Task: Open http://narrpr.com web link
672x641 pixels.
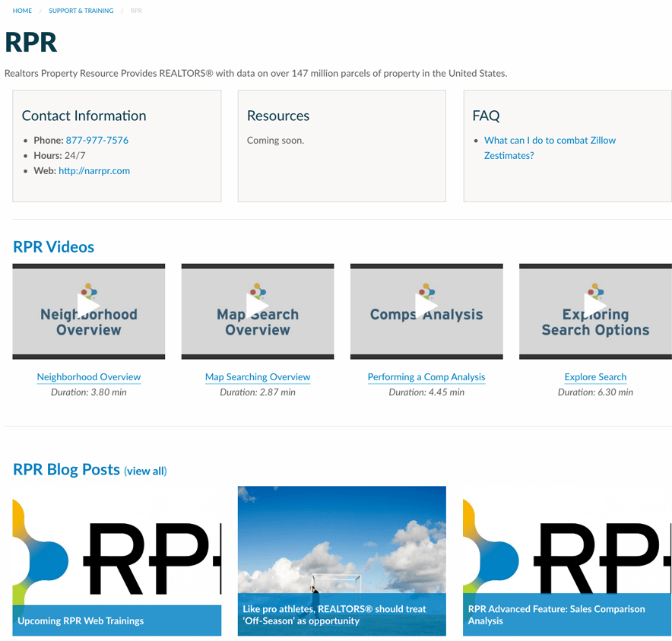Action: pos(94,170)
